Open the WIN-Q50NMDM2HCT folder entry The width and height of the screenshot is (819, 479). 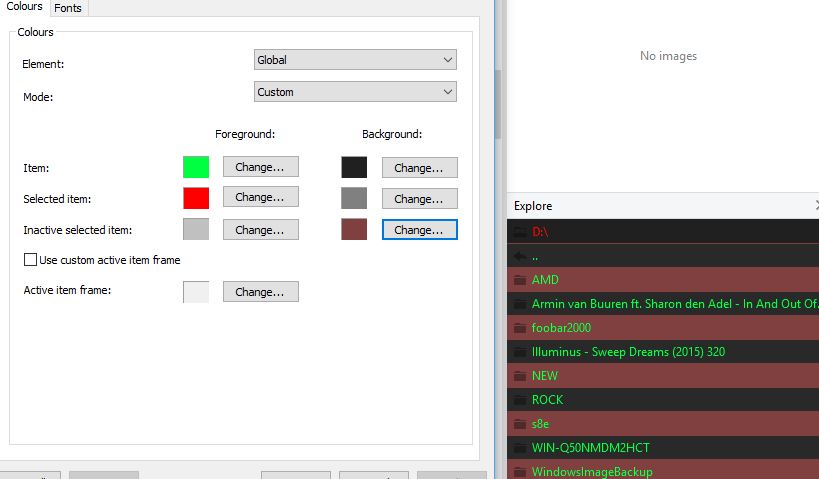click(x=590, y=448)
